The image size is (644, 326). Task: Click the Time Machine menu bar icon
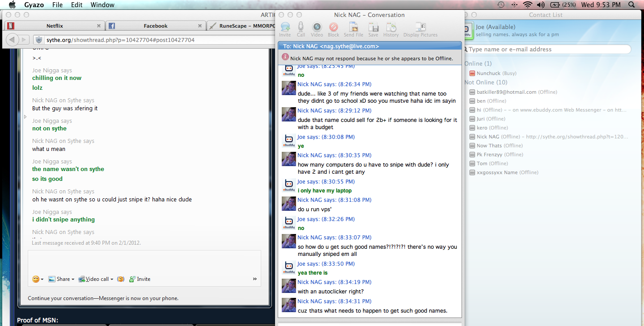coord(501,5)
